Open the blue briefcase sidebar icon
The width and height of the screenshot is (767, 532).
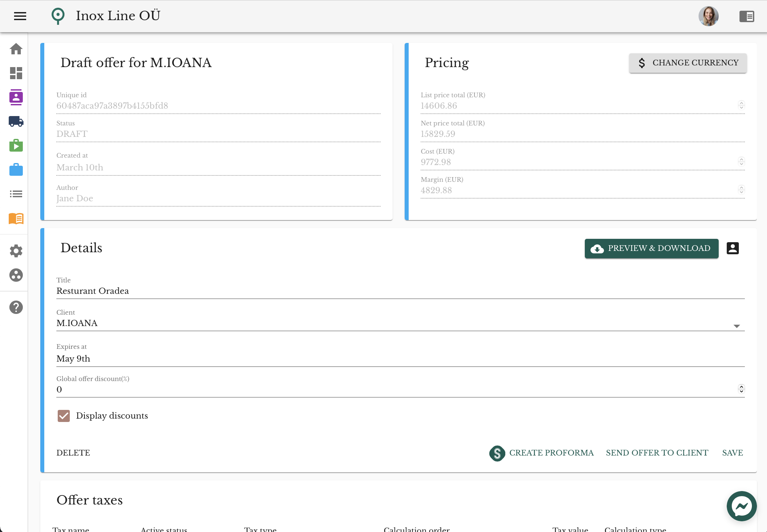[16, 170]
